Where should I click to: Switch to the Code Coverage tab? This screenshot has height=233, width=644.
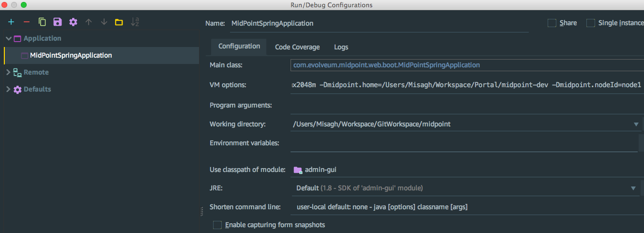[x=297, y=47]
